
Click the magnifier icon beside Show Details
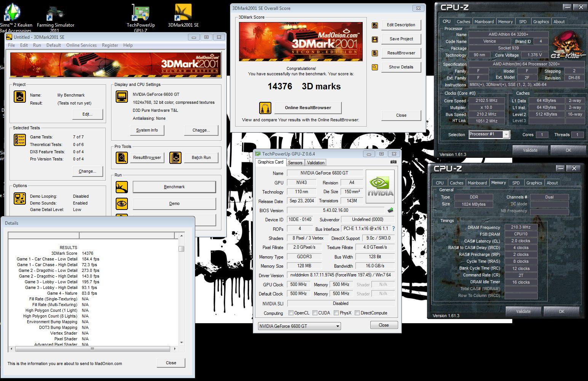[375, 67]
